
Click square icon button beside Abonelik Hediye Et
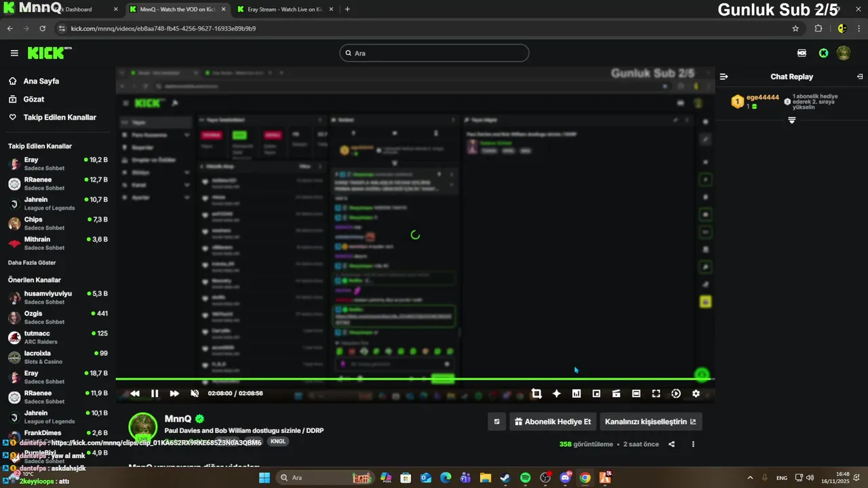click(x=496, y=422)
